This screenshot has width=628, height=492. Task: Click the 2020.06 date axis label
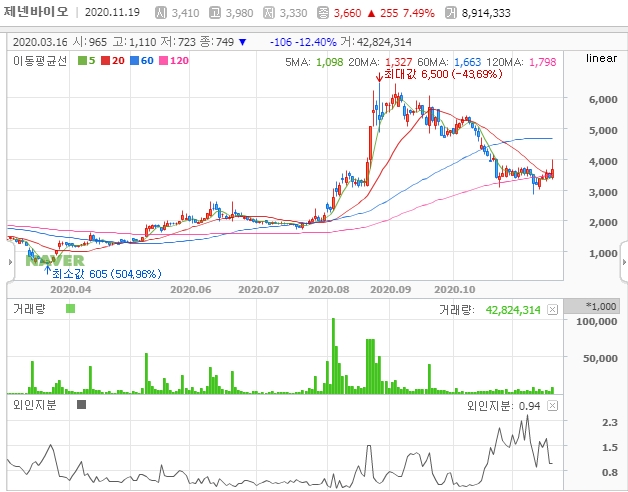[x=191, y=290]
